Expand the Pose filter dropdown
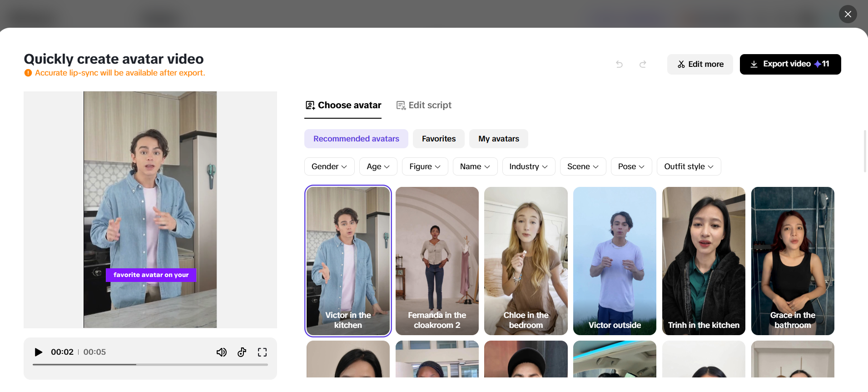This screenshot has width=868, height=392. [x=631, y=166]
